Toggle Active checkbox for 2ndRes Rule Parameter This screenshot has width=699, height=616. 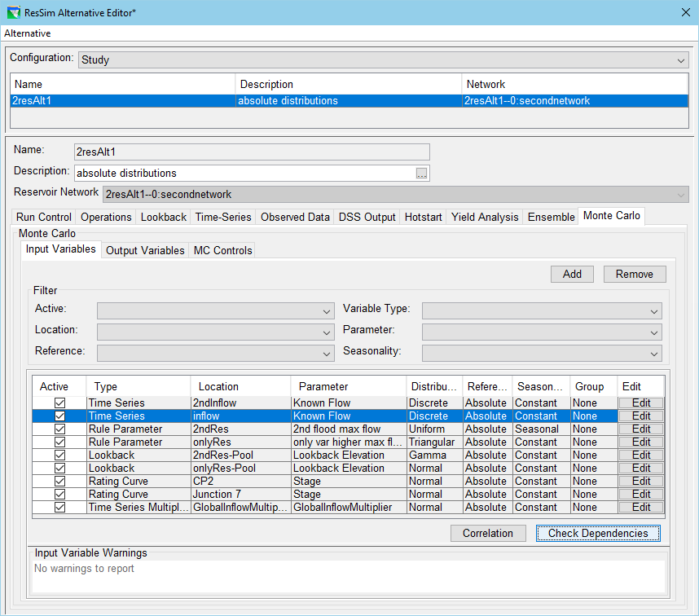pyautogui.click(x=59, y=429)
